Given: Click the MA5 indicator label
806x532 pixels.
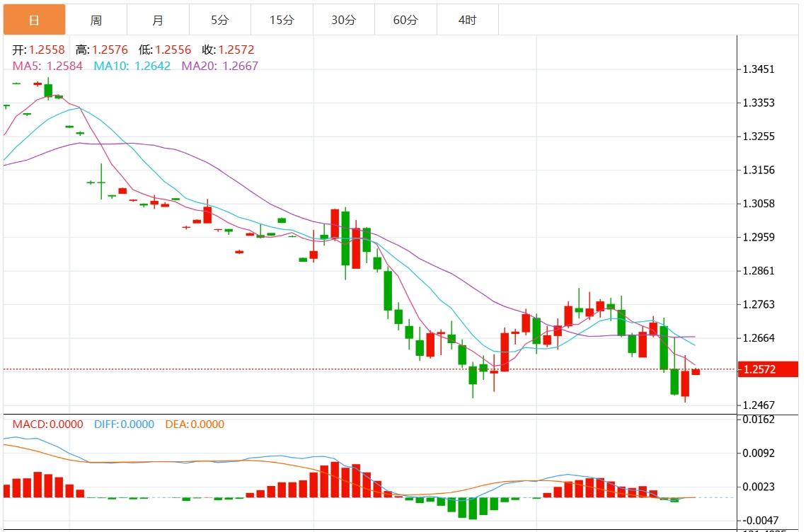Looking at the screenshot, I should tap(47, 66).
